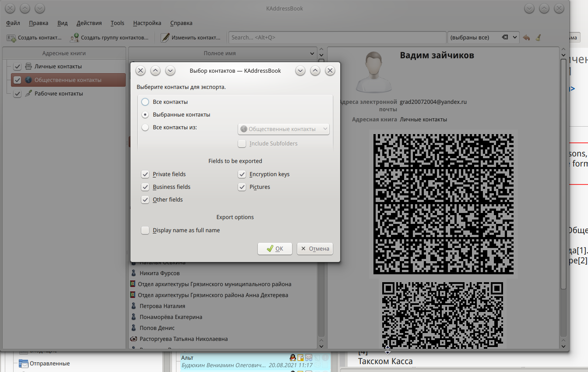Uncheck the Private fields checkbox
The width and height of the screenshot is (588, 372).
pos(145,174)
